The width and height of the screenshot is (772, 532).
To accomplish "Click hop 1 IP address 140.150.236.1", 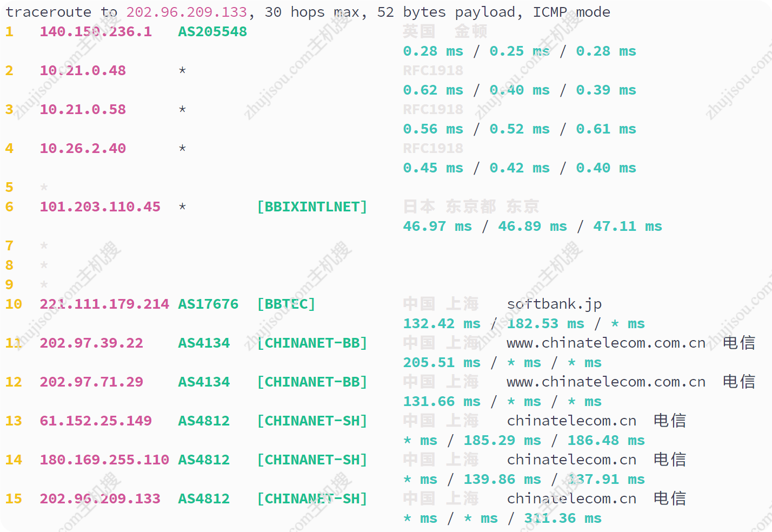I will [x=96, y=31].
